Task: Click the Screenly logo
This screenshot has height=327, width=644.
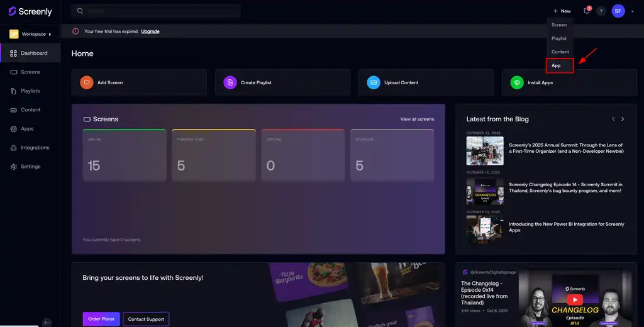Action: coord(30,11)
